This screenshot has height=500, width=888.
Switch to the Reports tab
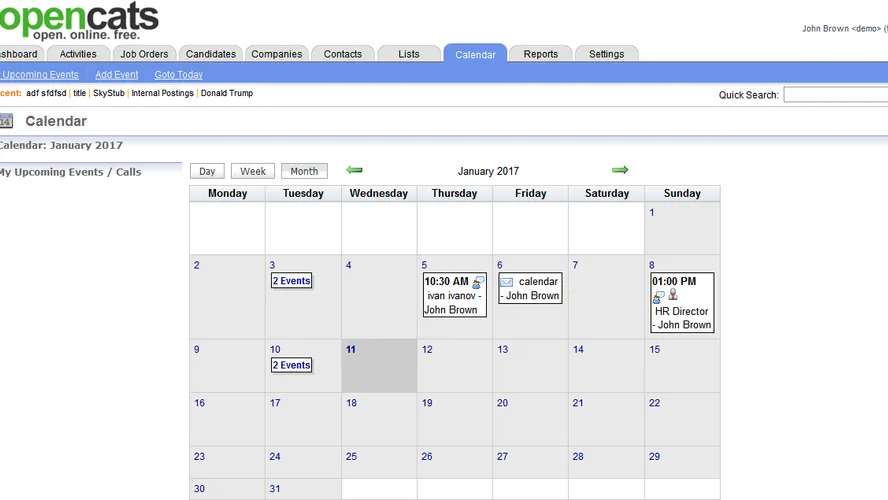540,54
